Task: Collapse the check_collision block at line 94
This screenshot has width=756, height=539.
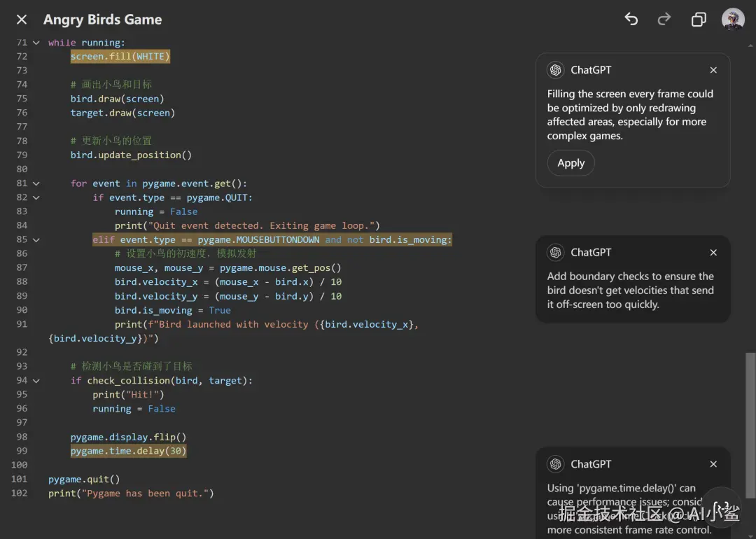Action: pyautogui.click(x=36, y=381)
